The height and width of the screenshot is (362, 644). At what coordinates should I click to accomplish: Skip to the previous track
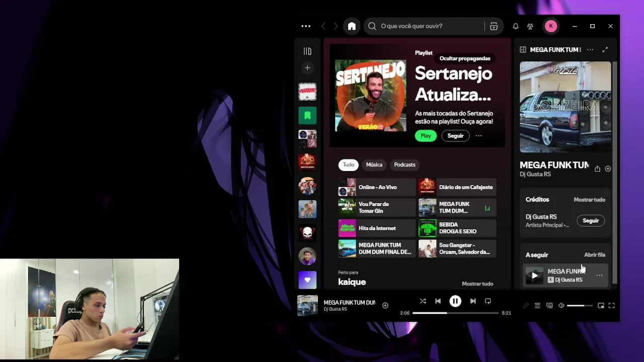(x=438, y=301)
